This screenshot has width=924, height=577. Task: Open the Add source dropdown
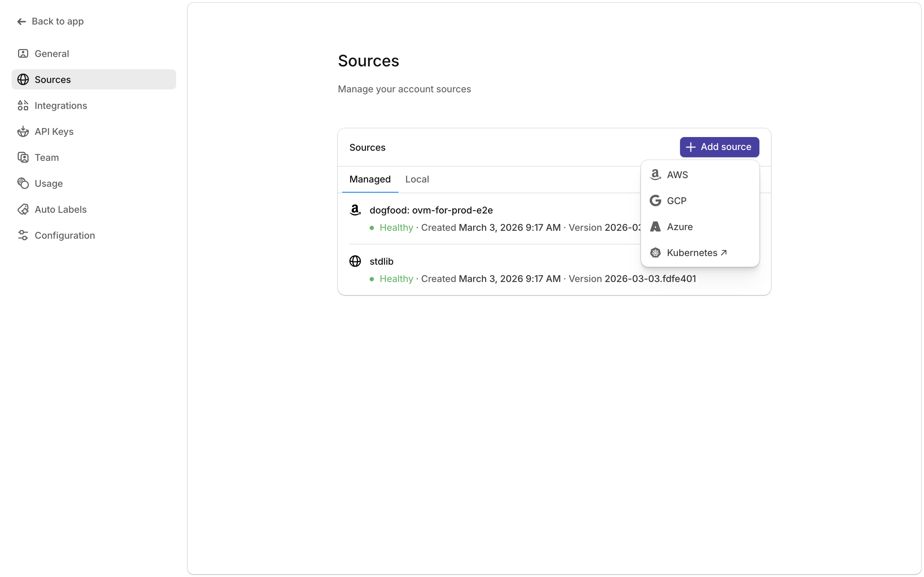point(719,147)
